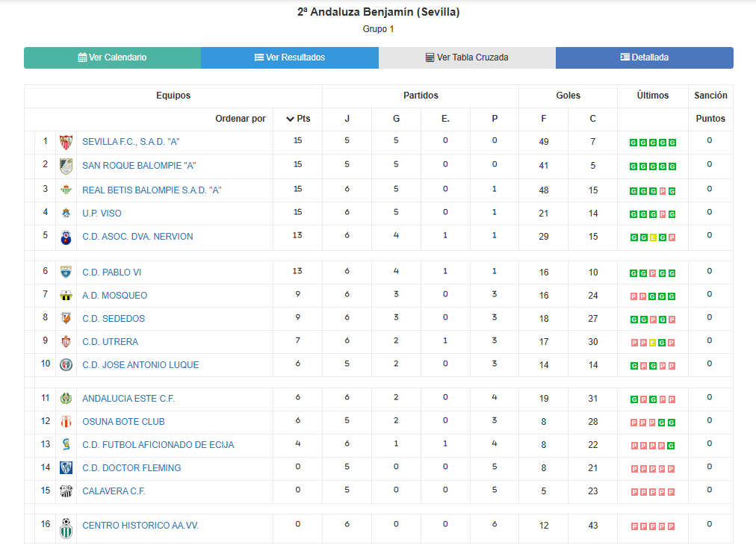Click red P badge in U.P. Viso row
Image resolution: width=756 pixels, height=554 pixels.
point(663,214)
